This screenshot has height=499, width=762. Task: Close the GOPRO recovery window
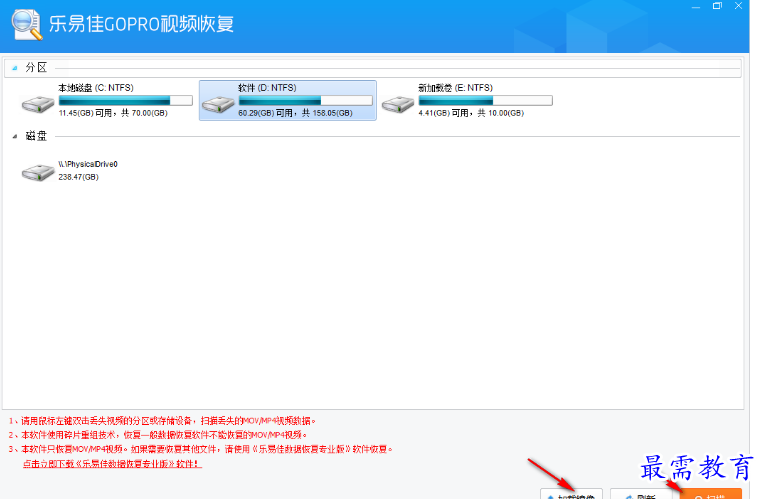(738, 6)
